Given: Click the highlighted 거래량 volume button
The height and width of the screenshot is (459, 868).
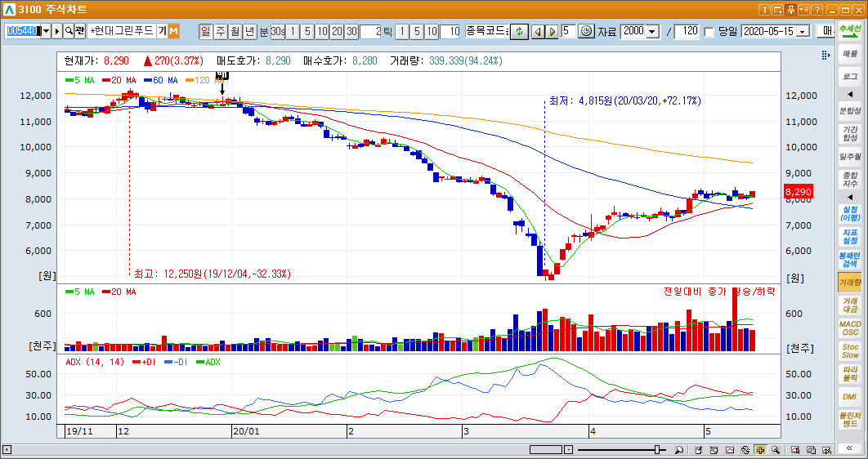Looking at the screenshot, I should pyautogui.click(x=850, y=282).
